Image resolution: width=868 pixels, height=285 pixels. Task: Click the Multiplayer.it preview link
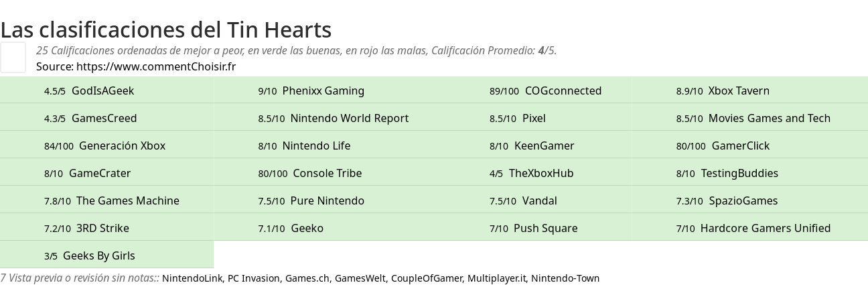[496, 278]
